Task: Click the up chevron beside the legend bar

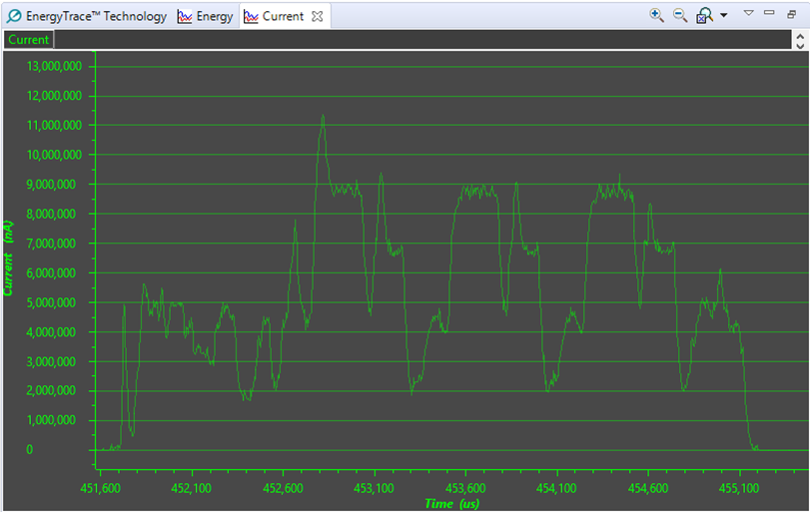Action: point(799,35)
